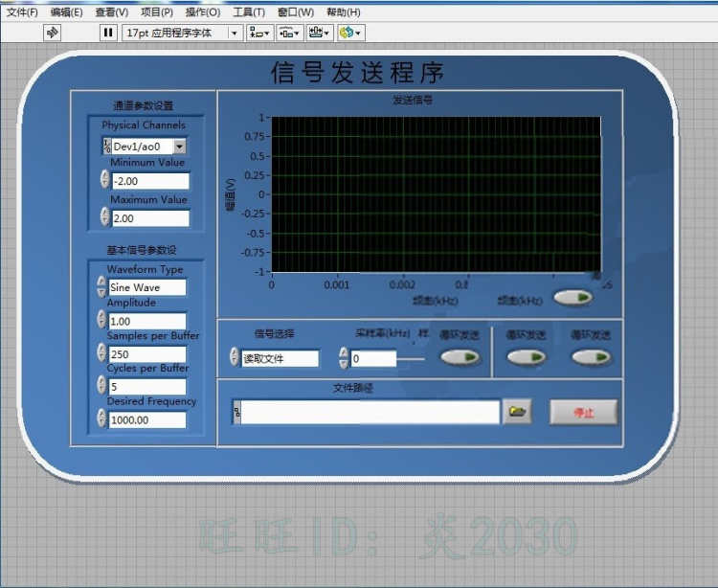Click the Maximum Value field showing 2.00

point(150,218)
